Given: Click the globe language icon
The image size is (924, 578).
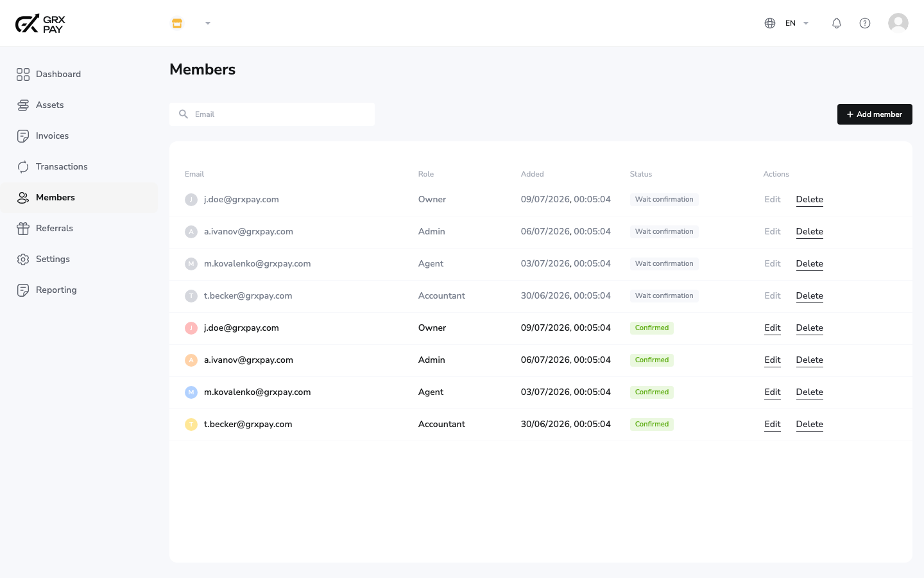Looking at the screenshot, I should point(770,23).
